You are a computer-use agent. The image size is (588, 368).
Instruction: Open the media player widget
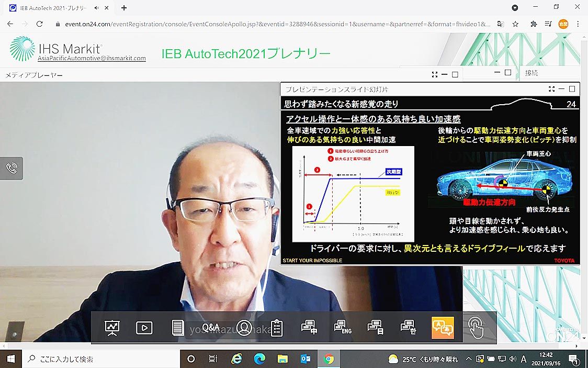point(144,328)
